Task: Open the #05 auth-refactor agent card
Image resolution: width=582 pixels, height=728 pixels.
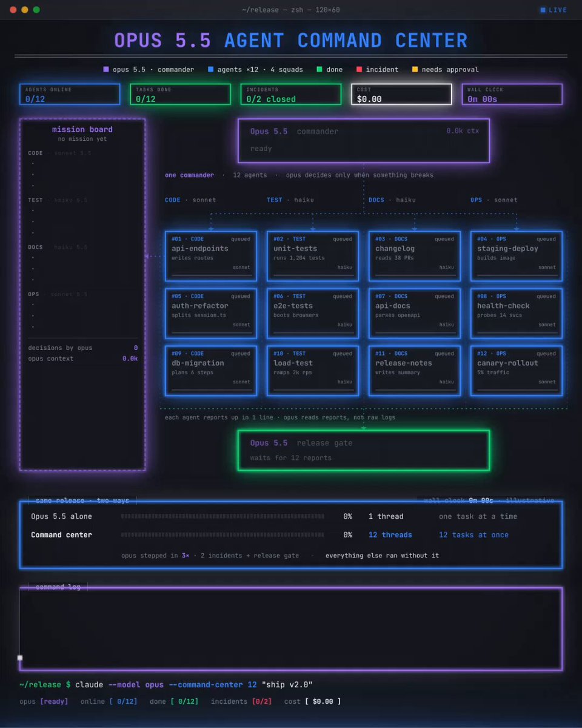Action: click(x=211, y=313)
